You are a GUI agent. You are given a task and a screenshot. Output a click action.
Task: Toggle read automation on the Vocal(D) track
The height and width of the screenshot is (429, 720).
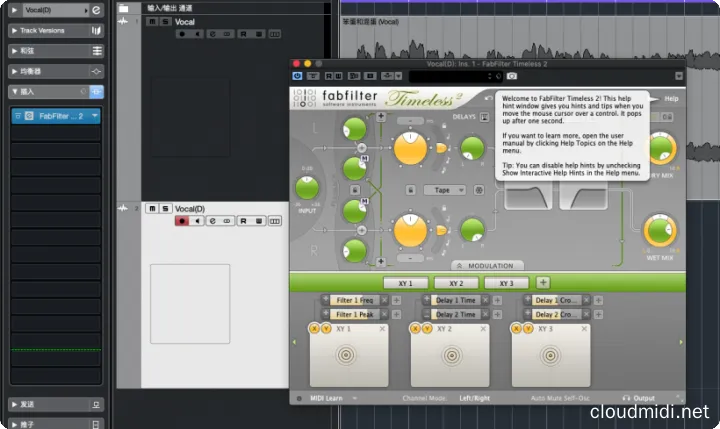point(243,220)
